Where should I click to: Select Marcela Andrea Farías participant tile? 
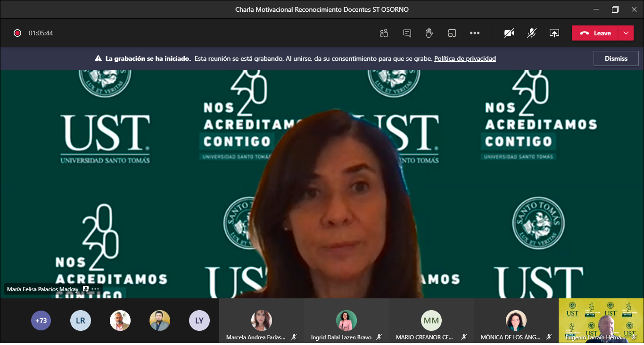[262, 320]
